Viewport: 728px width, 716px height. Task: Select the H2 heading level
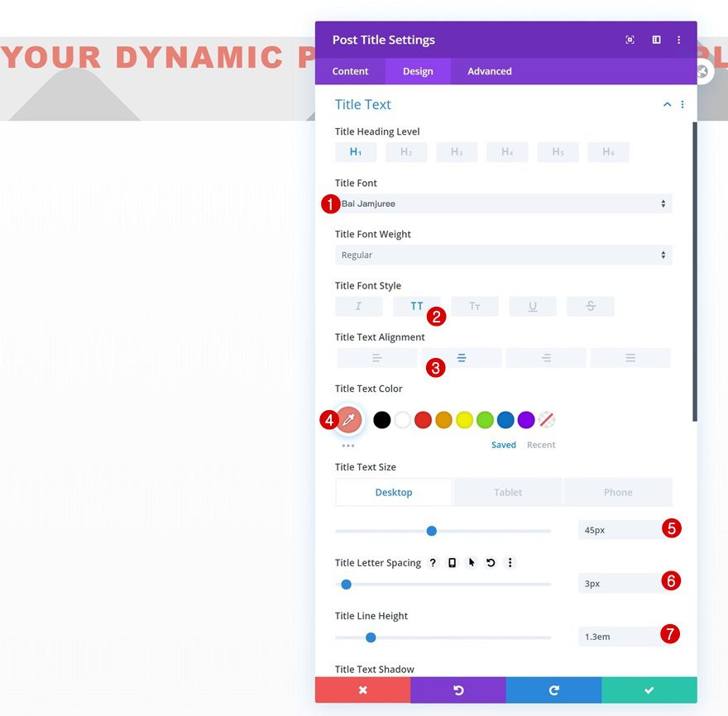[406, 152]
